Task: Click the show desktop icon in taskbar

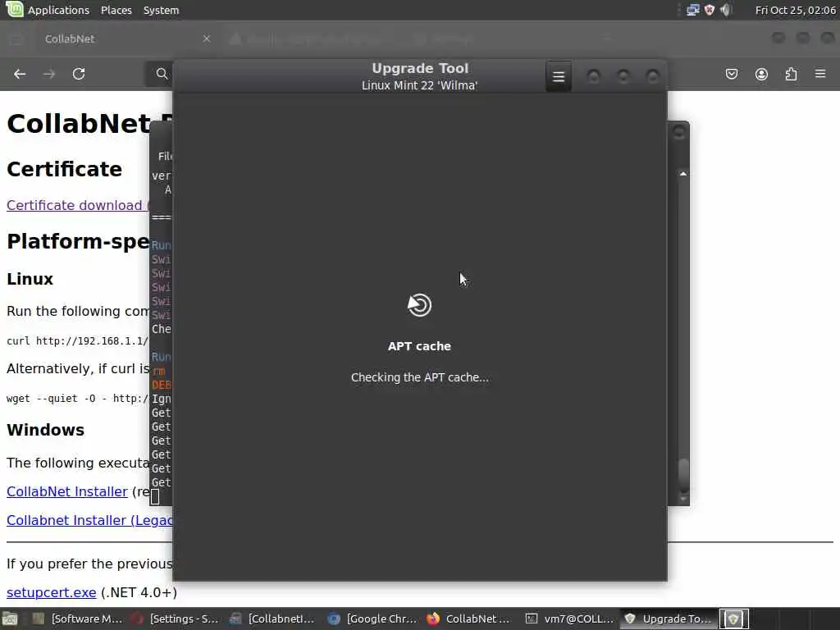Action: (x=11, y=619)
